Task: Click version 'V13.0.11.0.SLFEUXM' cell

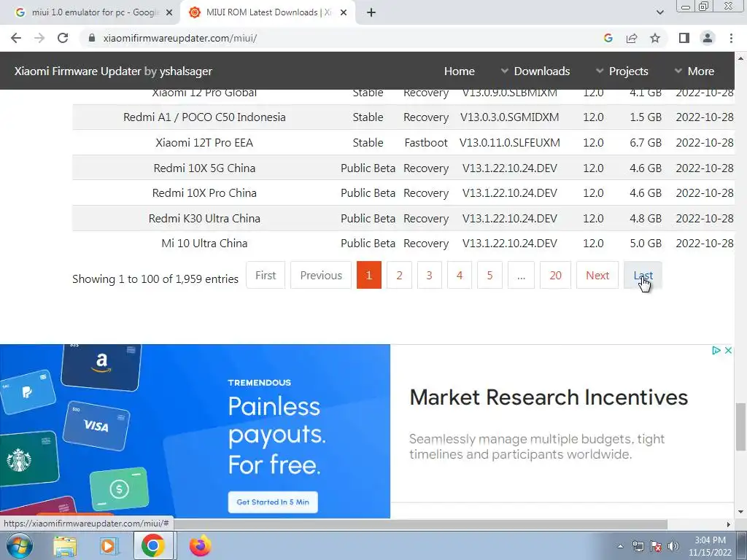Action: (x=509, y=142)
